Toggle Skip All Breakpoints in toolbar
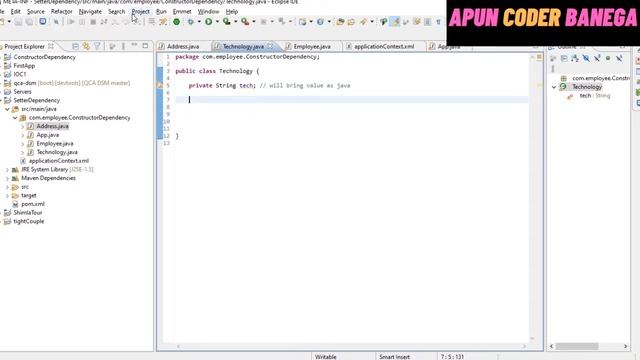 pos(56,22)
